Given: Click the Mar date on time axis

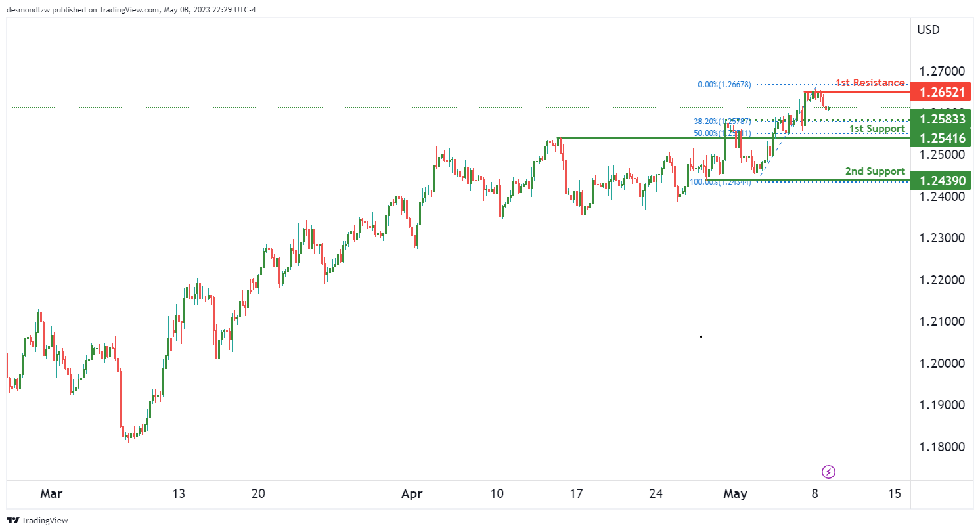Looking at the screenshot, I should click(50, 494).
